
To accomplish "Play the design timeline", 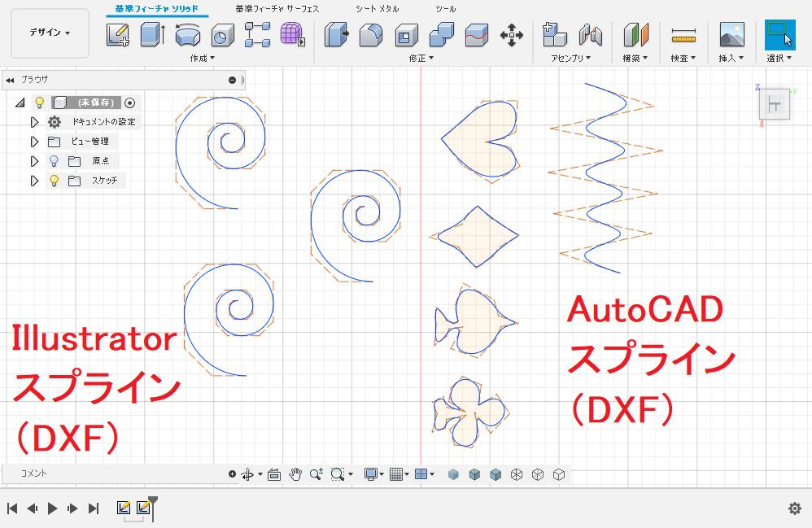I will point(52,508).
